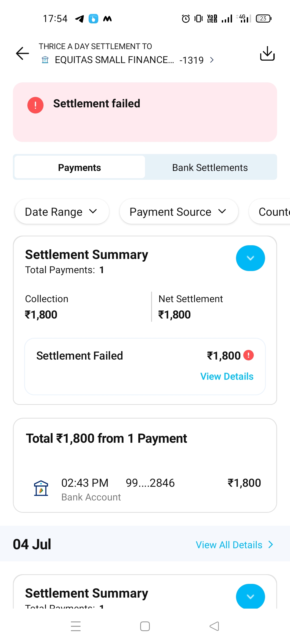Image resolution: width=290 pixels, height=644 pixels.
Task: Switch to the Bank Settlements tab
Action: (x=210, y=167)
